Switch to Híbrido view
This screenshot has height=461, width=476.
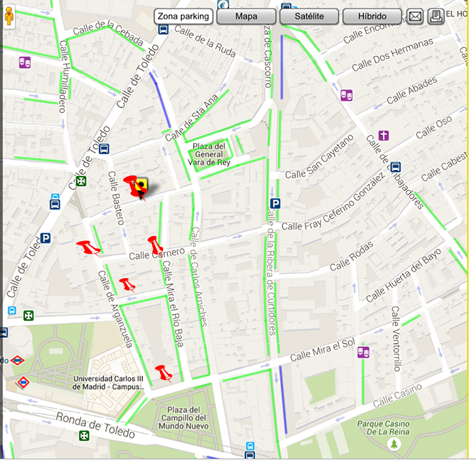click(372, 16)
